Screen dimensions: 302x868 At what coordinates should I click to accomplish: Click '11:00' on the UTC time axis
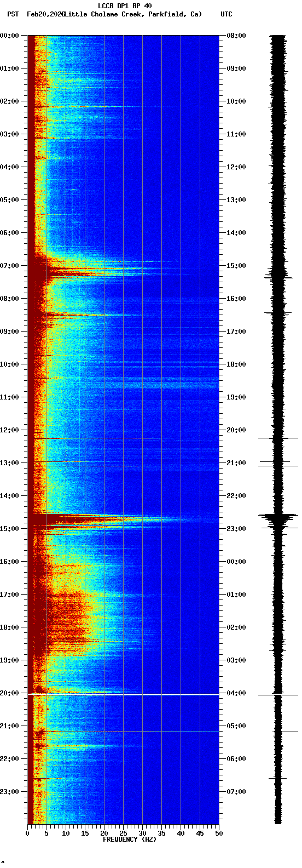click(x=236, y=134)
